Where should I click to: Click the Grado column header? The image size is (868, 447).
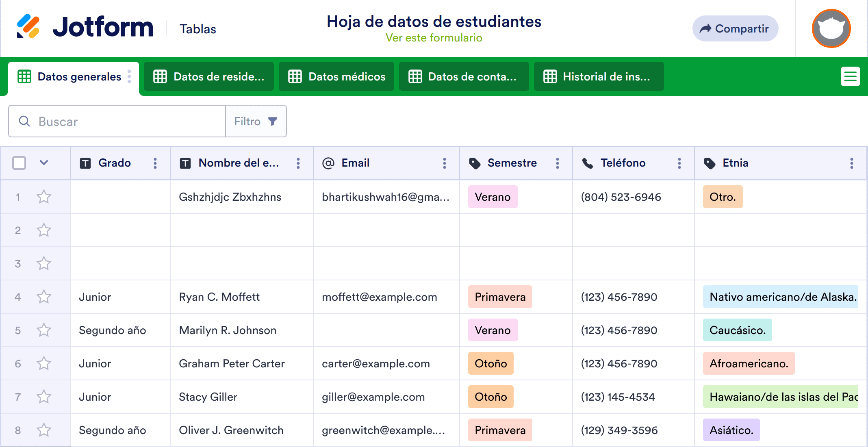point(120,163)
